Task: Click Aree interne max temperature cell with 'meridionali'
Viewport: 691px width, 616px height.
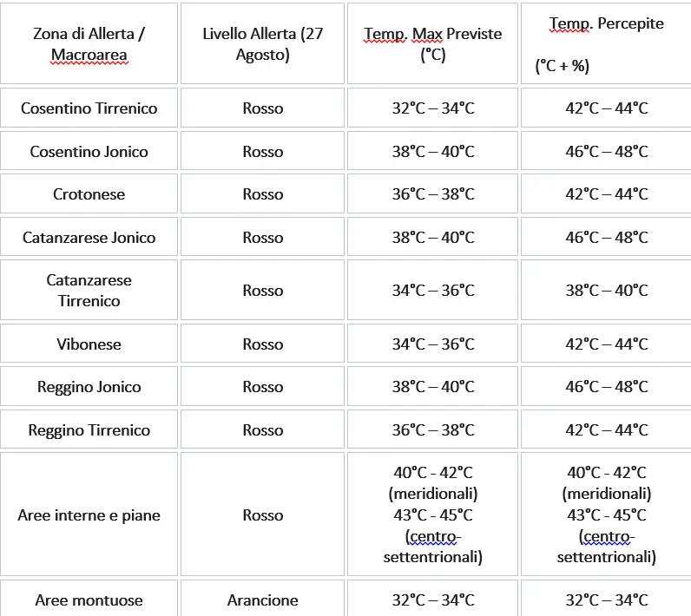Action: click(x=432, y=514)
